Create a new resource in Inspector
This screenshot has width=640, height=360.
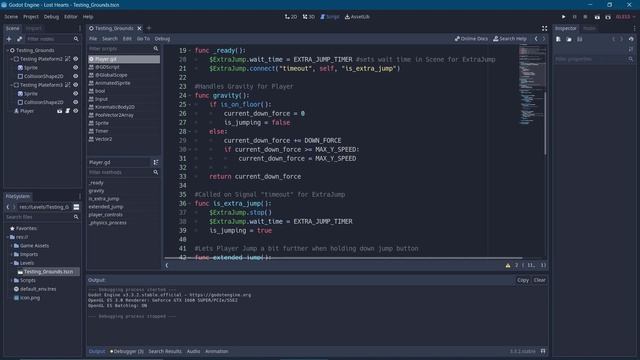click(558, 39)
